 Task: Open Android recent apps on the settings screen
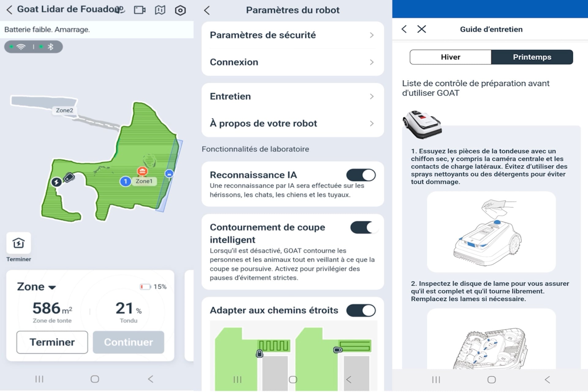click(237, 380)
